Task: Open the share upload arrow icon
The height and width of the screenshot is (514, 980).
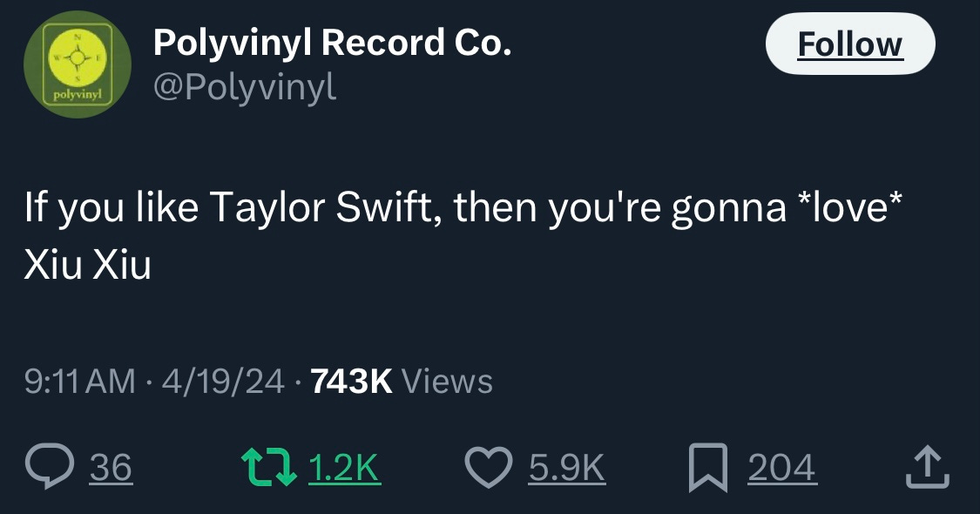Action: [928, 466]
